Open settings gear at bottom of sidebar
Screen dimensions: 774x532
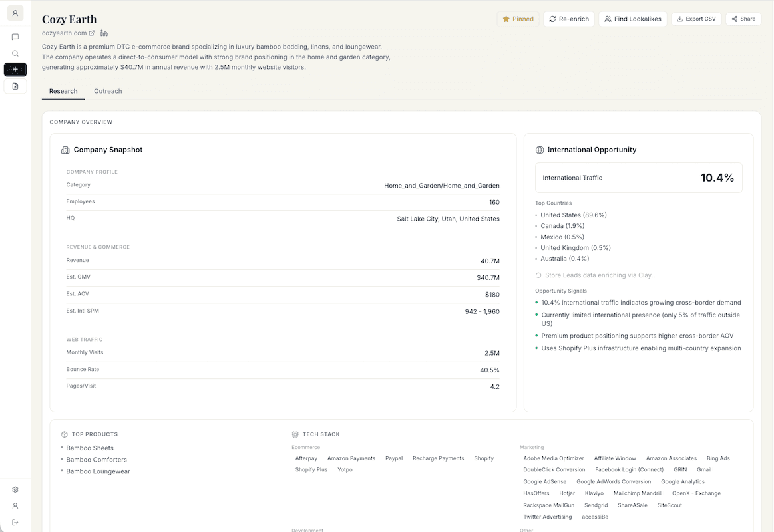(x=15, y=489)
